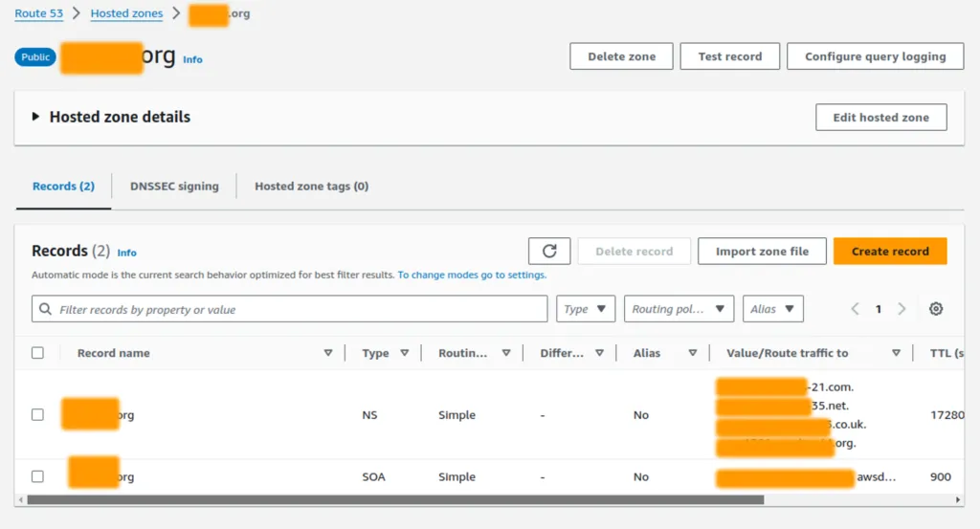Image resolution: width=980 pixels, height=529 pixels.
Task: Click TTL value 900
Action: tap(941, 476)
